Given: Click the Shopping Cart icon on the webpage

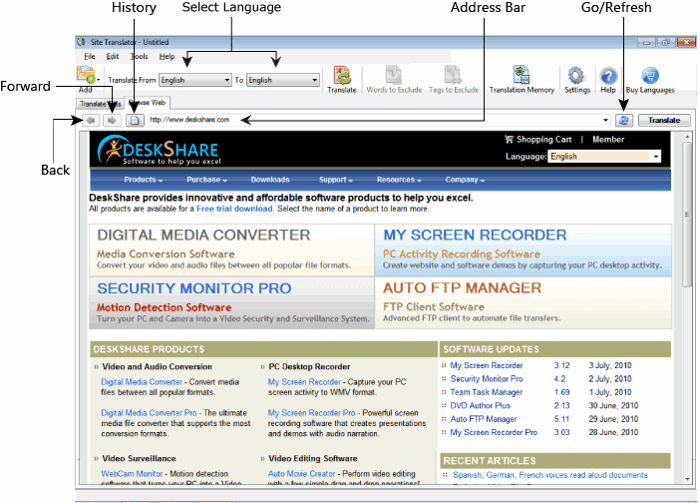Looking at the screenshot, I should [509, 139].
